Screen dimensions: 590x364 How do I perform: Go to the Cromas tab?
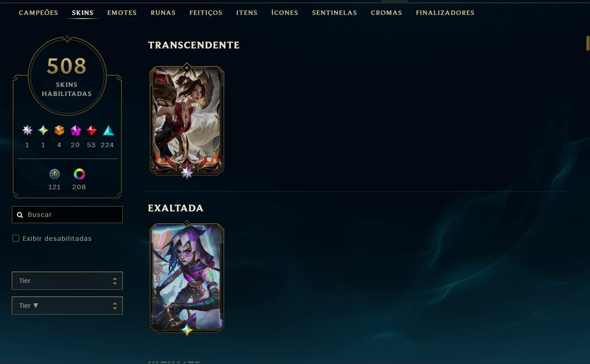(386, 13)
